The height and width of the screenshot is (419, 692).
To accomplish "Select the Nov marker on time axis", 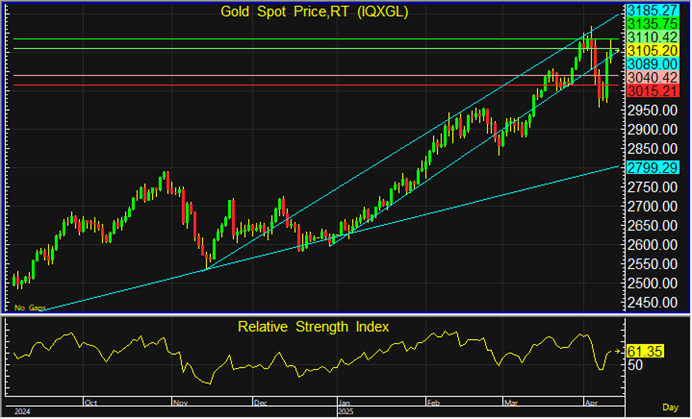I will click(x=176, y=403).
